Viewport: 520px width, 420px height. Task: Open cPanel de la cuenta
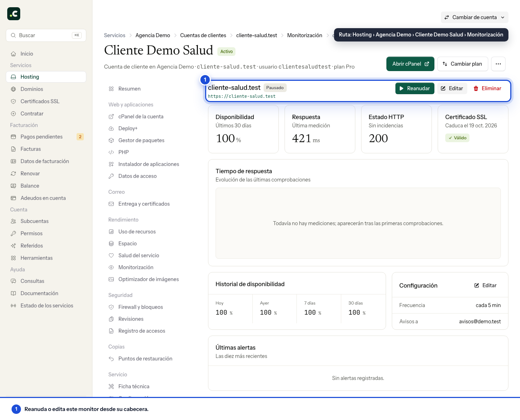click(x=149, y=117)
